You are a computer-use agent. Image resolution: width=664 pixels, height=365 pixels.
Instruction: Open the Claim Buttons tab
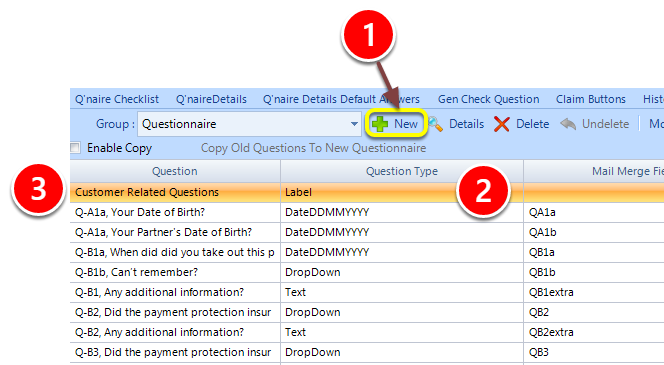click(x=591, y=99)
